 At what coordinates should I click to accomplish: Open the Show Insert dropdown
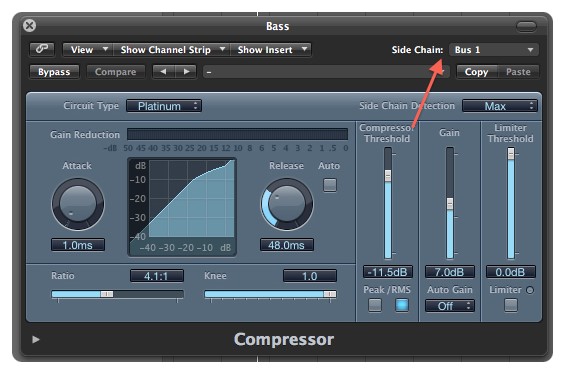click(x=271, y=49)
